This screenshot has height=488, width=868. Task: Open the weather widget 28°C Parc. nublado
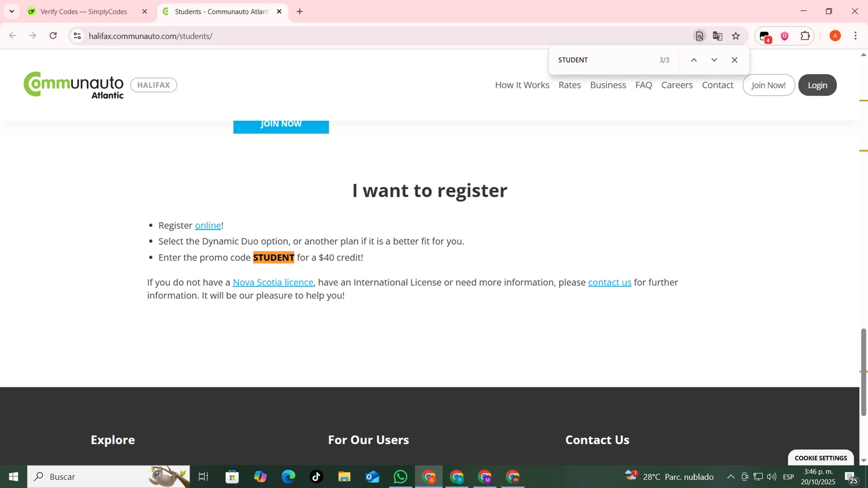pos(670,476)
